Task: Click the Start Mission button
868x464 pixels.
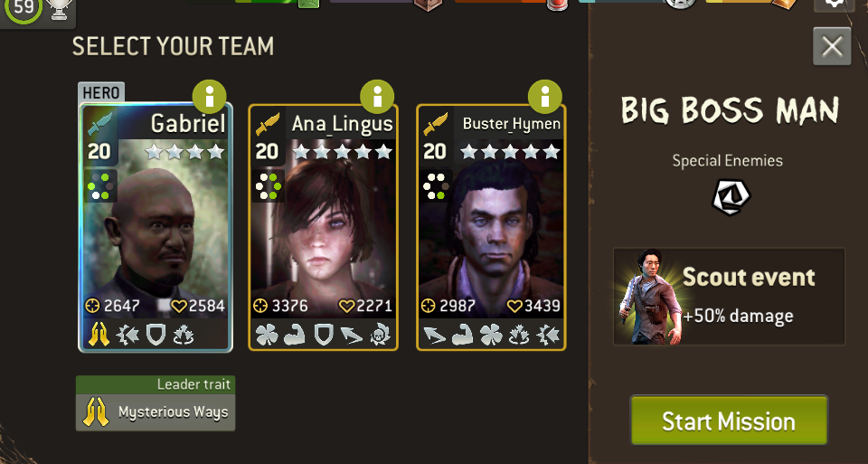Action: tap(729, 421)
